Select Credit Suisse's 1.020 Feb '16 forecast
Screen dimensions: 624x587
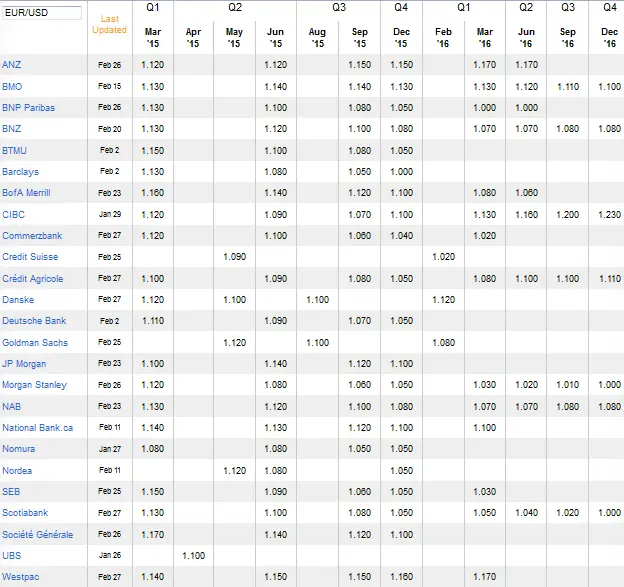[x=444, y=257]
